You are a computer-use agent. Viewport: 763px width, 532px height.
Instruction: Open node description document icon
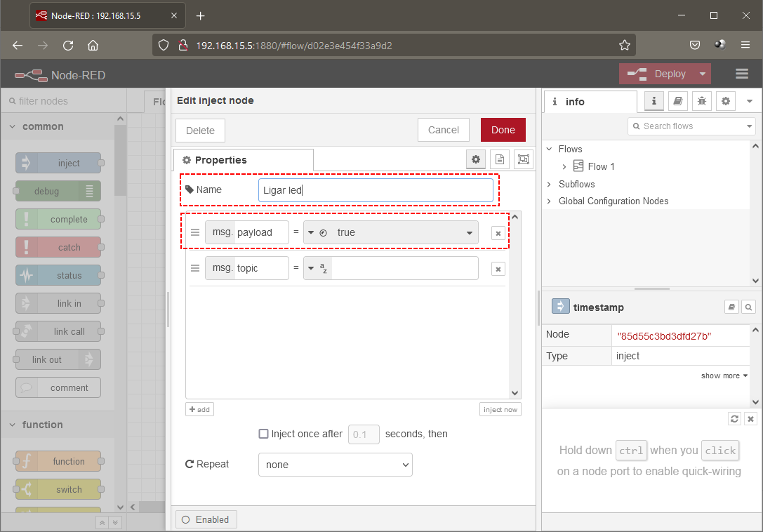pos(500,159)
